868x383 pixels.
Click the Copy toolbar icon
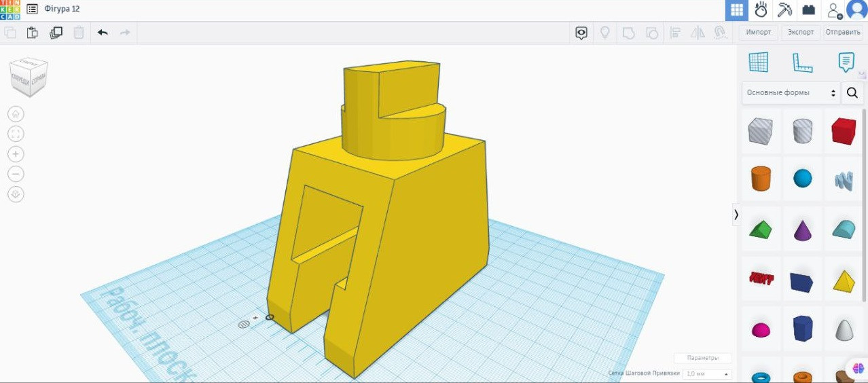[x=10, y=32]
